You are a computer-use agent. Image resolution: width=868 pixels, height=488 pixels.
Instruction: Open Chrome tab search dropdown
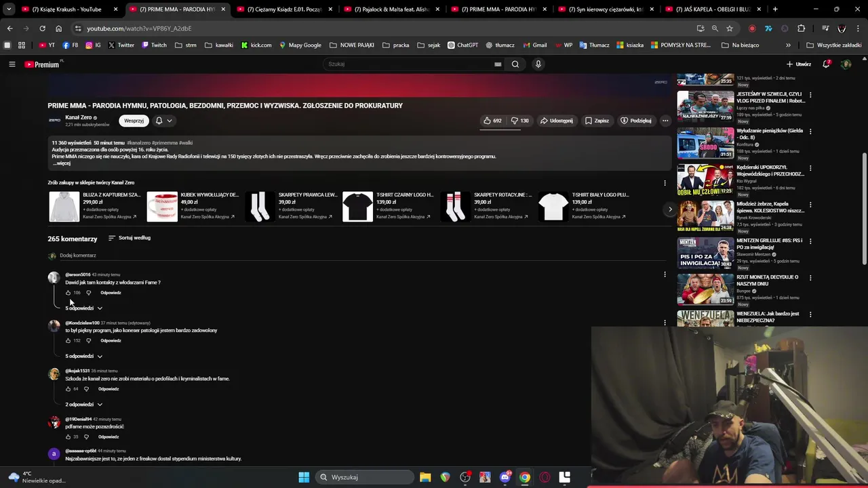9,9
